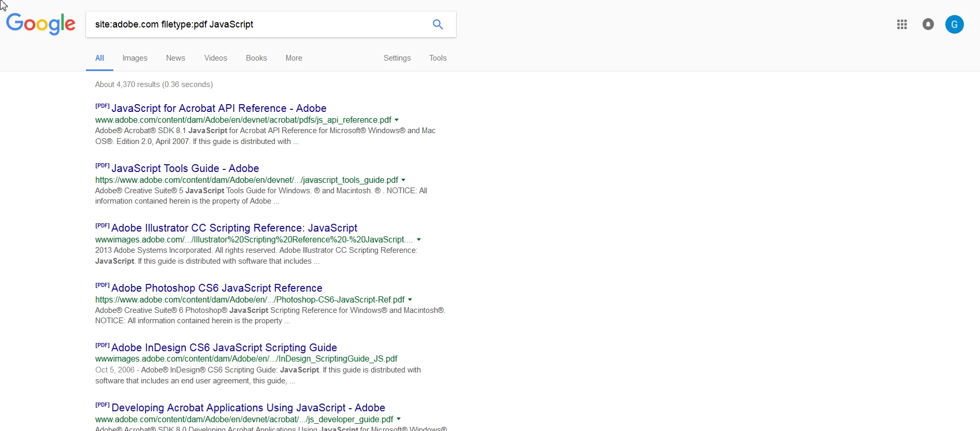Open Adobe InDesign CS6 JavaScript Scripting Guide
980x431 pixels.
pyautogui.click(x=224, y=348)
